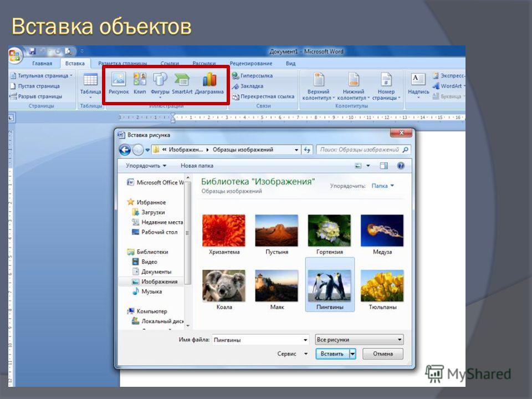Click the Office button in Word
The width and height of the screenshot is (532, 399).
pyautogui.click(x=14, y=54)
